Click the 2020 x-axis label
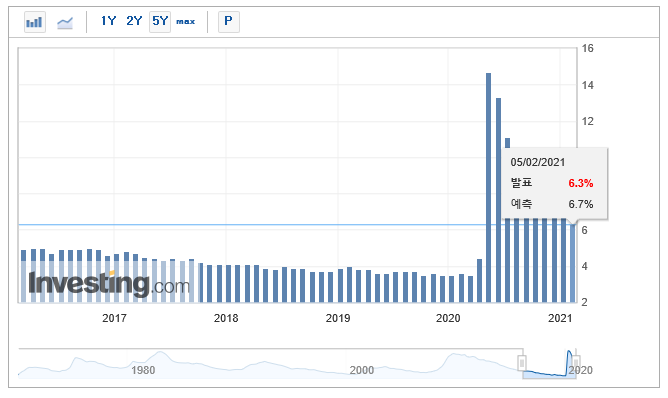The height and width of the screenshot is (398, 668). 448,318
